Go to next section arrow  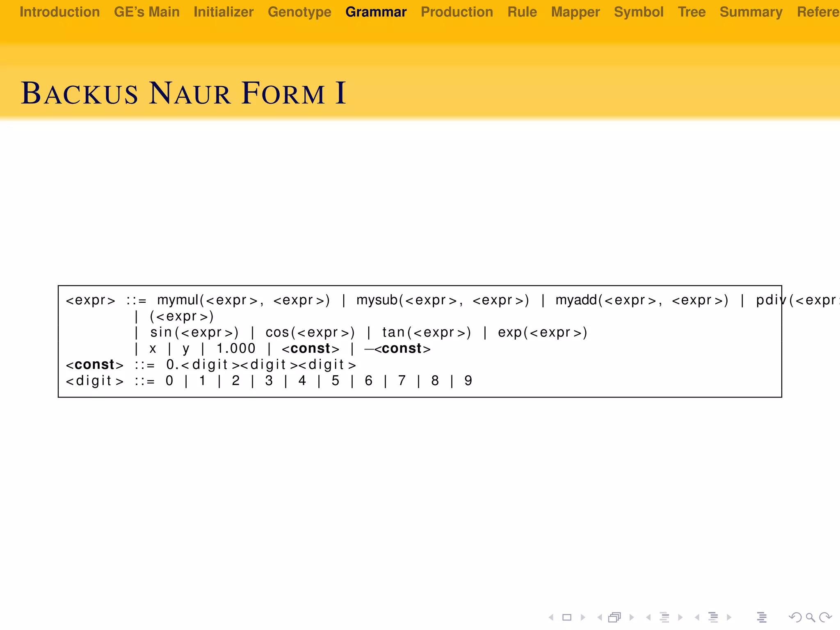[729, 617]
